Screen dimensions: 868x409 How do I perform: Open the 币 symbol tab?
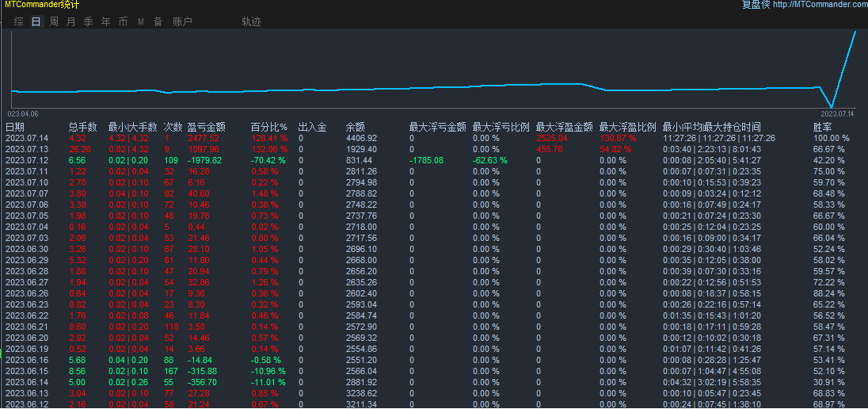pos(123,21)
